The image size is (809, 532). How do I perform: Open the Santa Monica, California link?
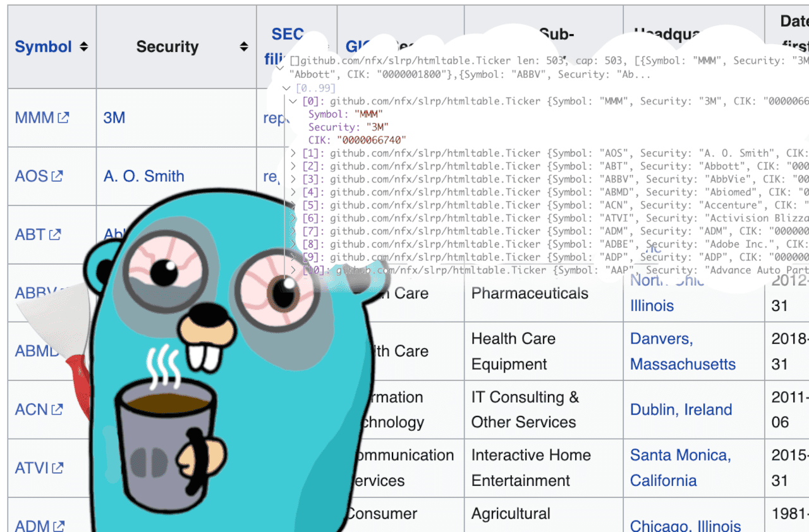681,468
